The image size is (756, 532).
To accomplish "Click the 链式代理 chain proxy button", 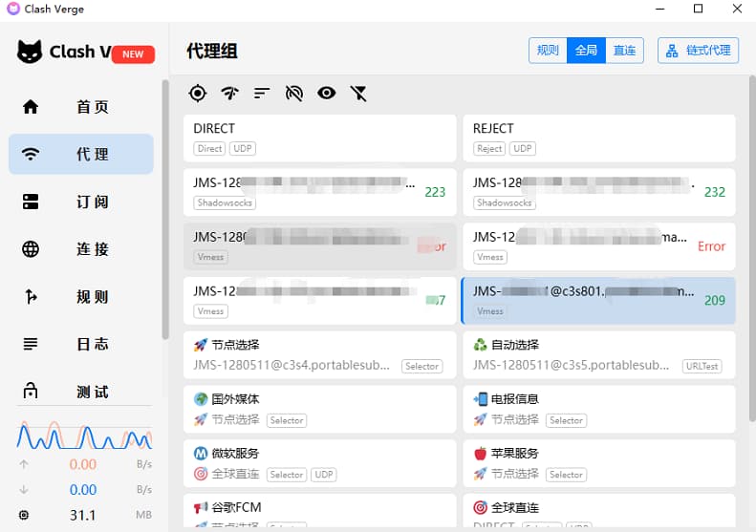I will click(698, 51).
